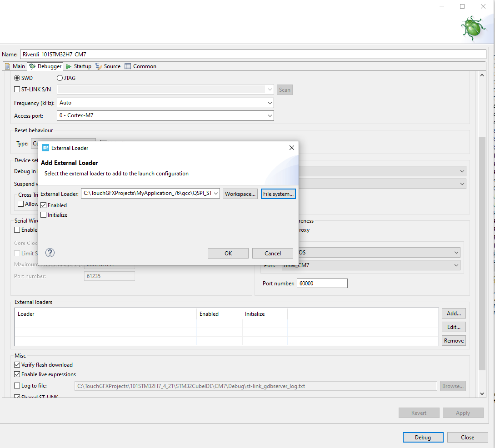Expand the ST-LINK S/N dropdown

tap(270, 90)
